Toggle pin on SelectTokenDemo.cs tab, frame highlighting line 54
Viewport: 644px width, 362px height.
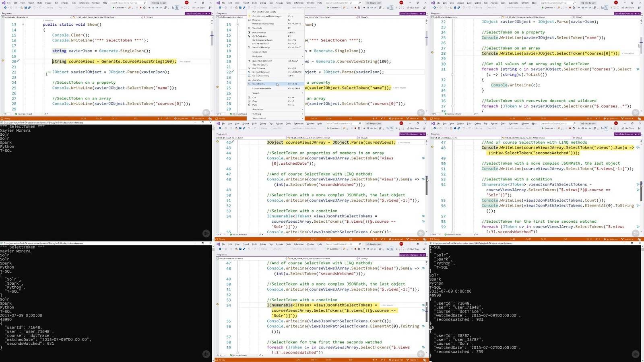coord(421,255)
